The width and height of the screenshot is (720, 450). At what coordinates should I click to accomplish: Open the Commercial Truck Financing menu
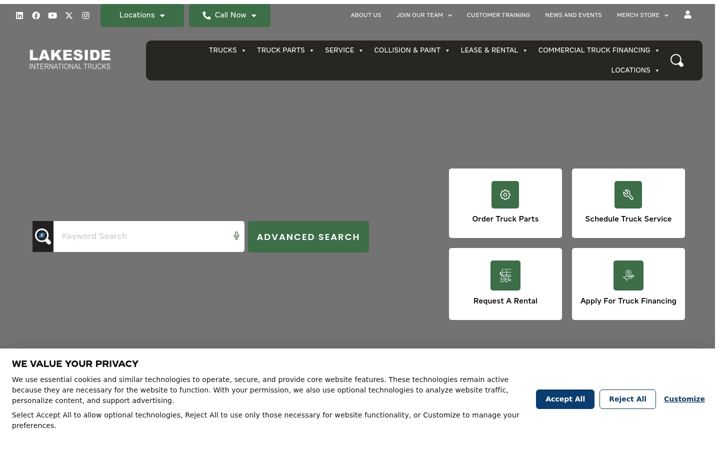[x=598, y=50]
